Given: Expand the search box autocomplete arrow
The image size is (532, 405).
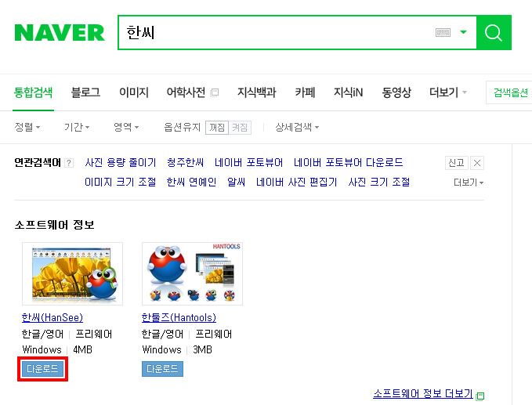Looking at the screenshot, I should click(x=463, y=32).
